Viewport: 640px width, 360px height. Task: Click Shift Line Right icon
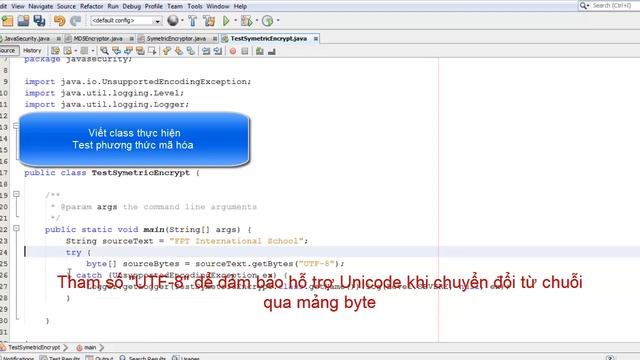pyautogui.click(x=218, y=51)
